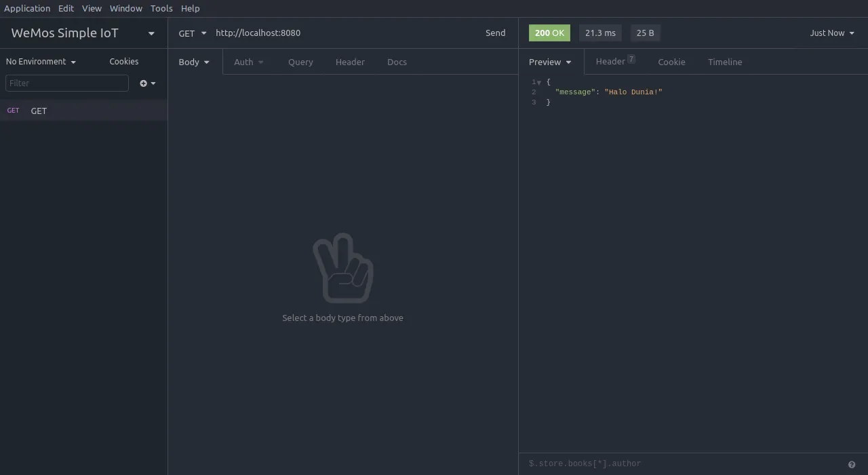Open the No Environment dropdown
Image resolution: width=868 pixels, height=475 pixels.
click(41, 62)
